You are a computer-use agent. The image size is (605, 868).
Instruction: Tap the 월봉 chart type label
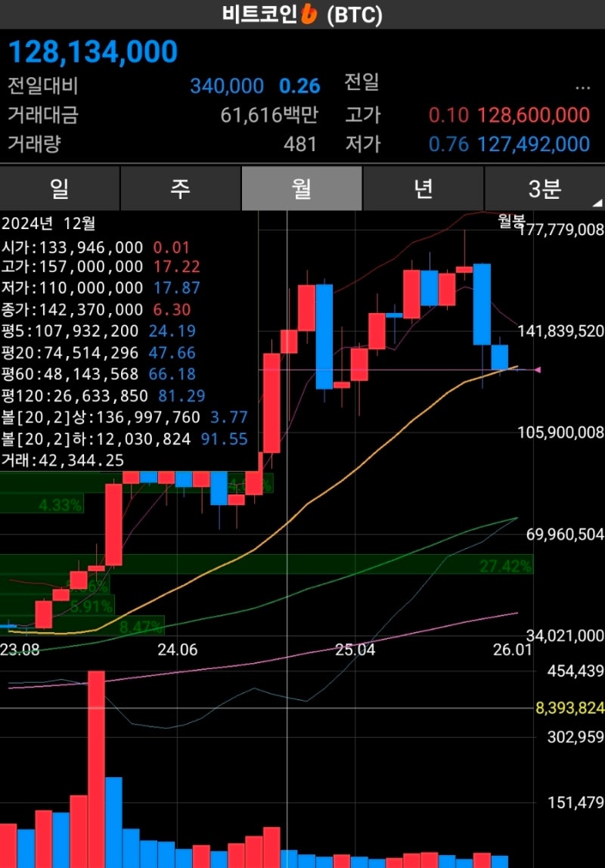pyautogui.click(x=510, y=220)
